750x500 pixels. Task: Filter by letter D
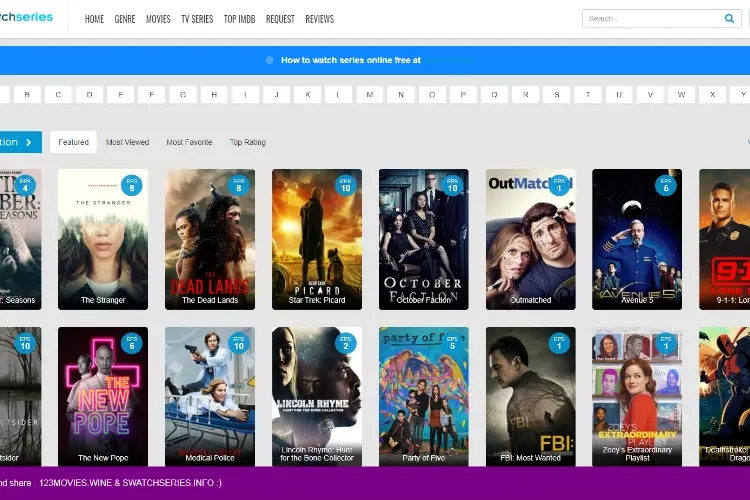click(x=89, y=95)
